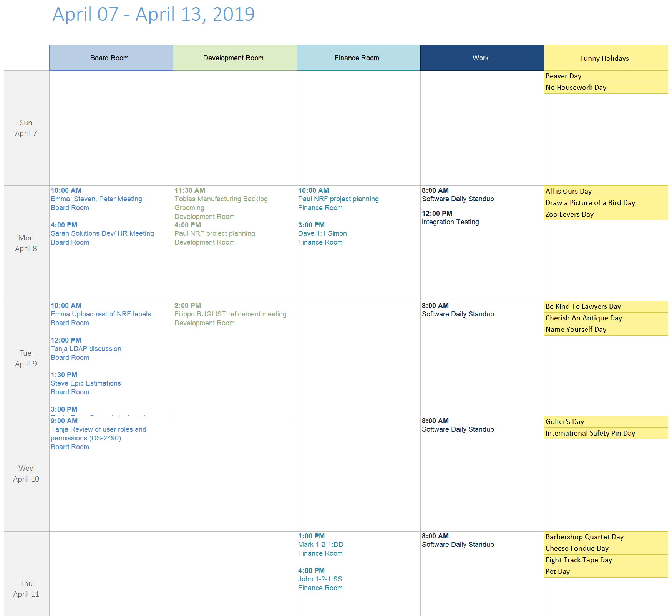
Task: Click the April 07 - April 13, 2019 title
Action: [x=154, y=15]
